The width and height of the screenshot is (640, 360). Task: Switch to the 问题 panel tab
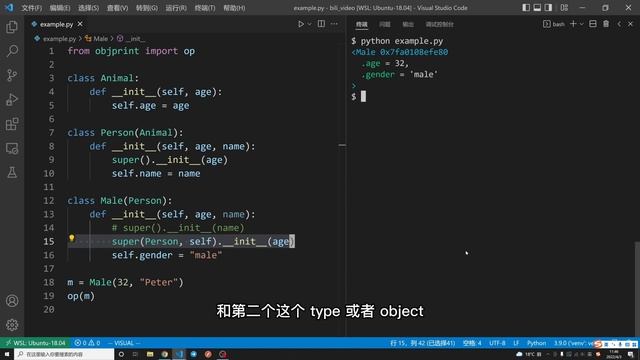[x=384, y=24]
